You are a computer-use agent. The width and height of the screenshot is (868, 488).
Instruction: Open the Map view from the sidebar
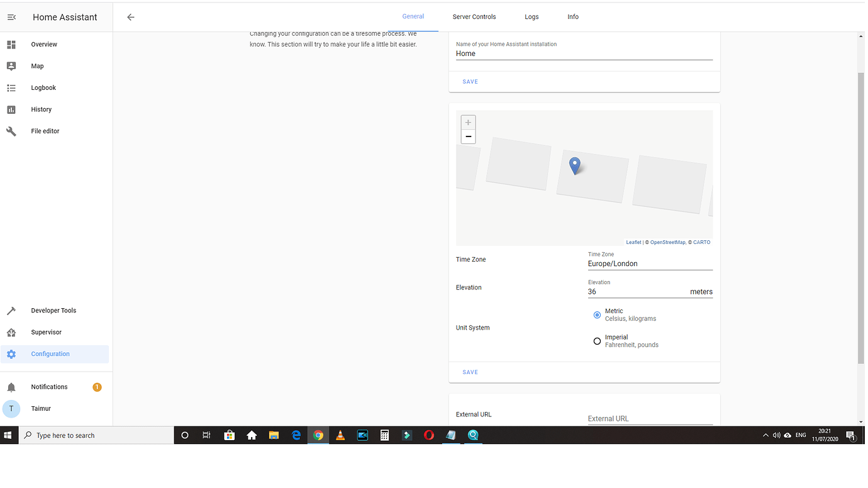[37, 65]
